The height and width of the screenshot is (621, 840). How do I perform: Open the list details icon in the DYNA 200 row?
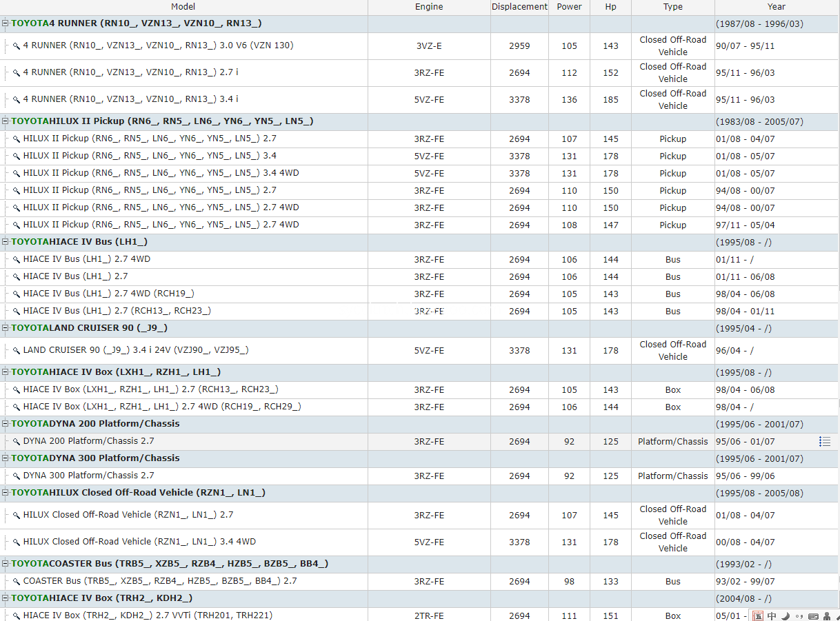825,442
